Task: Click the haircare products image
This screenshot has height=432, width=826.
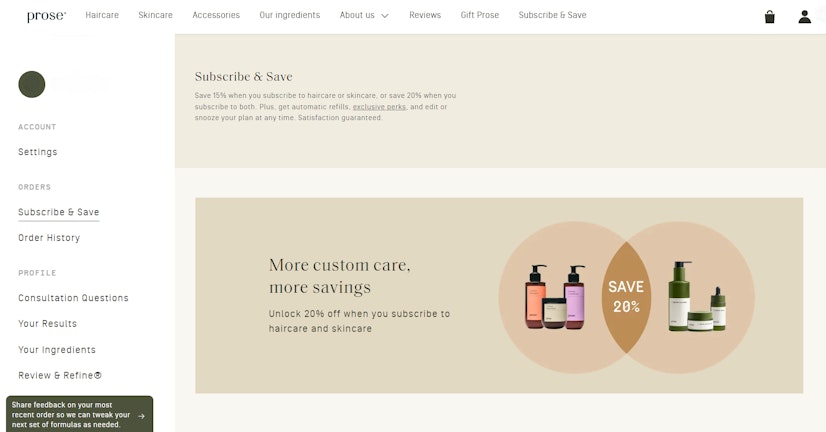Action: [555, 297]
